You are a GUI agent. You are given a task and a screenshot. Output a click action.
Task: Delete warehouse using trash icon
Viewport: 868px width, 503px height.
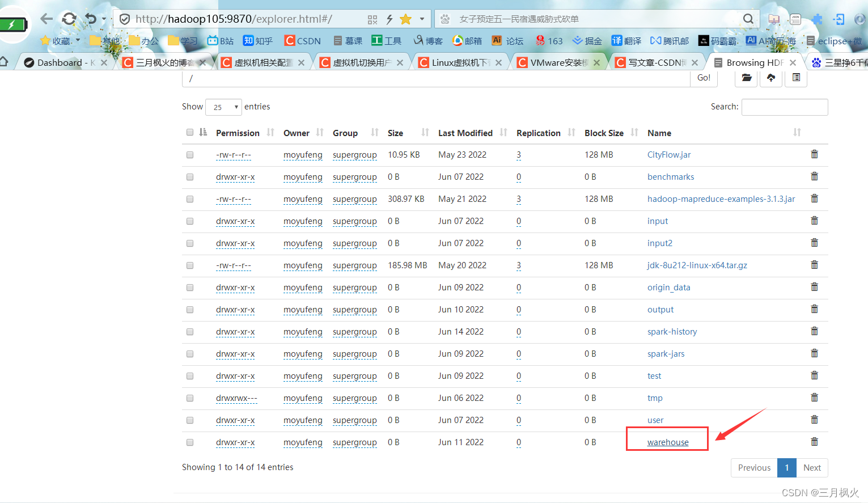click(x=814, y=442)
